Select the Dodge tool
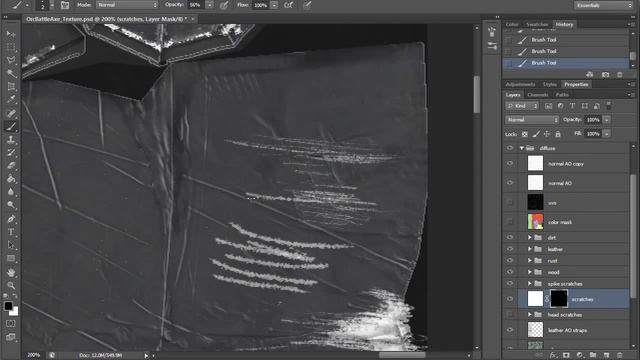The image size is (640, 360). [11, 205]
